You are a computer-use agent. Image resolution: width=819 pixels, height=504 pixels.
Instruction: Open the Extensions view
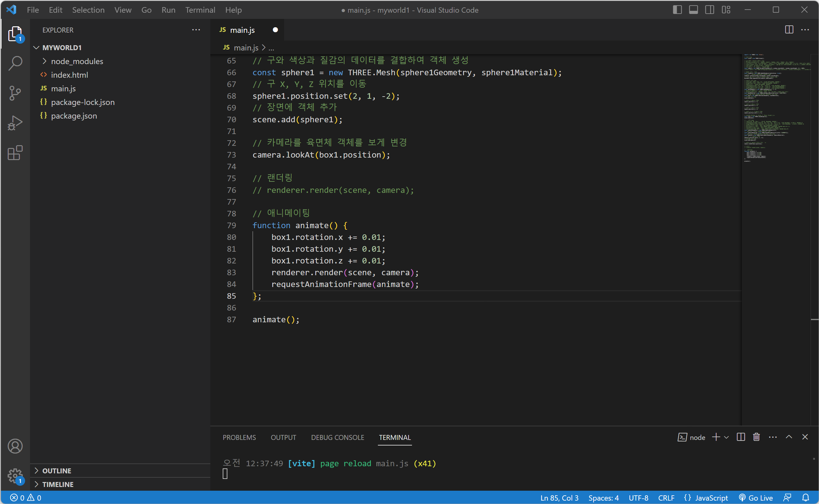(x=15, y=153)
